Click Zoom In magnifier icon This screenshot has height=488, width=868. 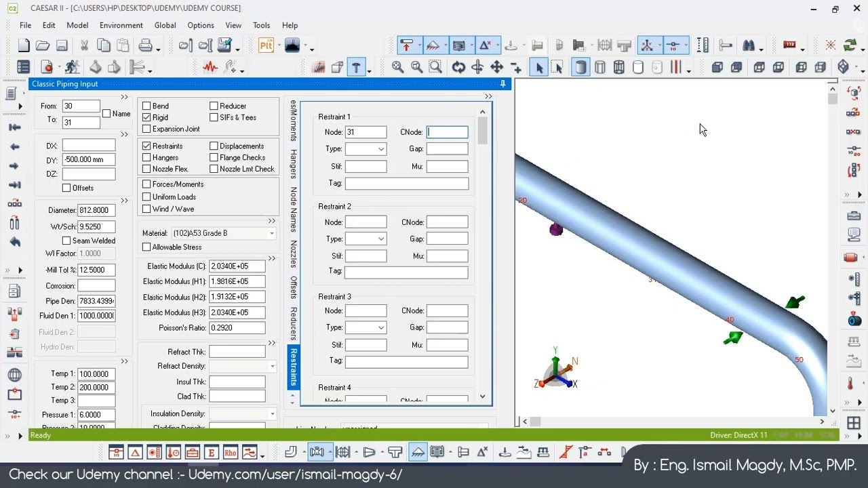tap(397, 67)
